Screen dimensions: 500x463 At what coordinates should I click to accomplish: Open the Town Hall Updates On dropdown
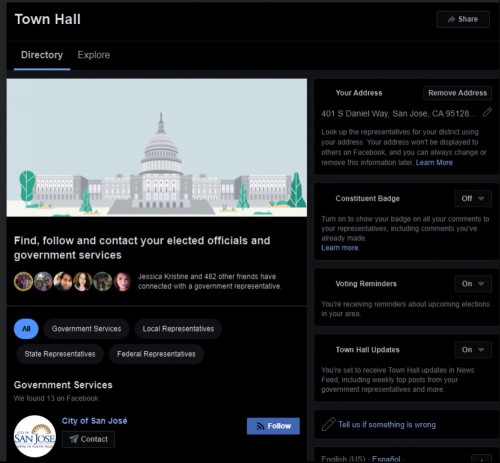click(473, 350)
